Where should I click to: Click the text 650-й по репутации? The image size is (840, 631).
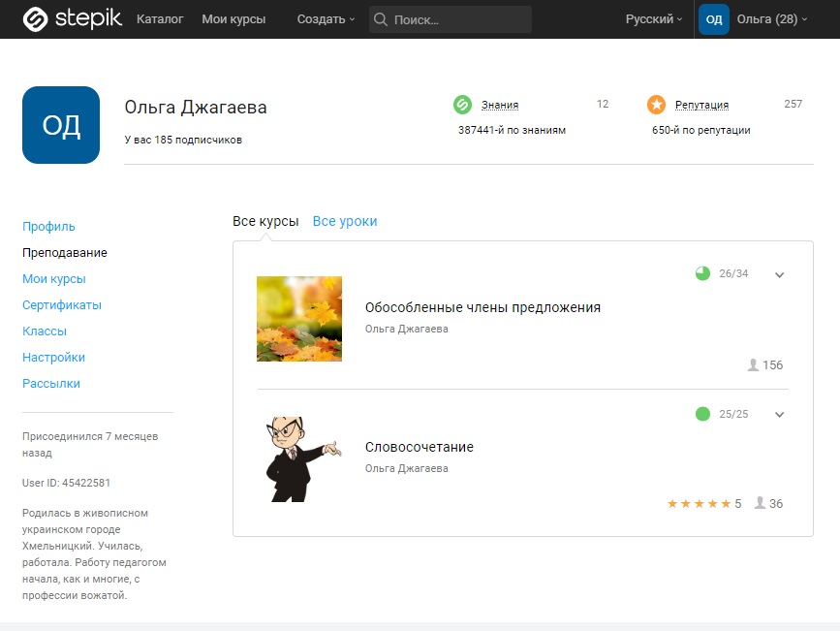tap(700, 130)
